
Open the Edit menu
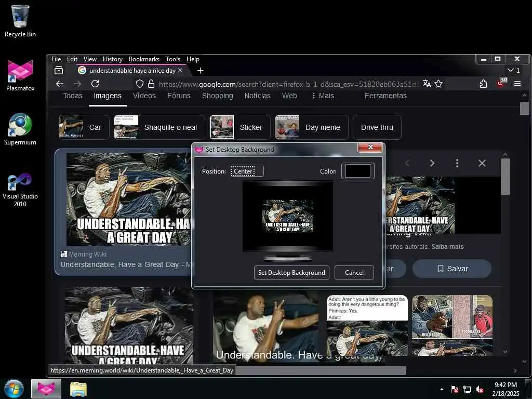pos(72,59)
